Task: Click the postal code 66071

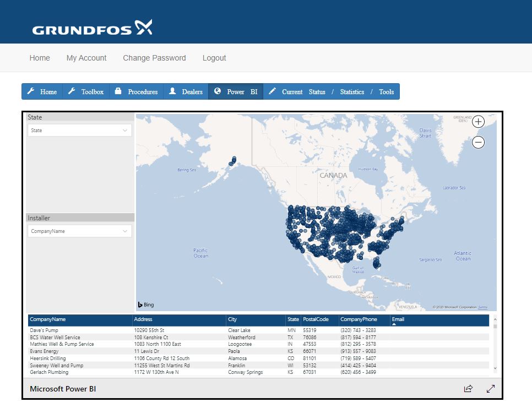Action: click(x=310, y=351)
